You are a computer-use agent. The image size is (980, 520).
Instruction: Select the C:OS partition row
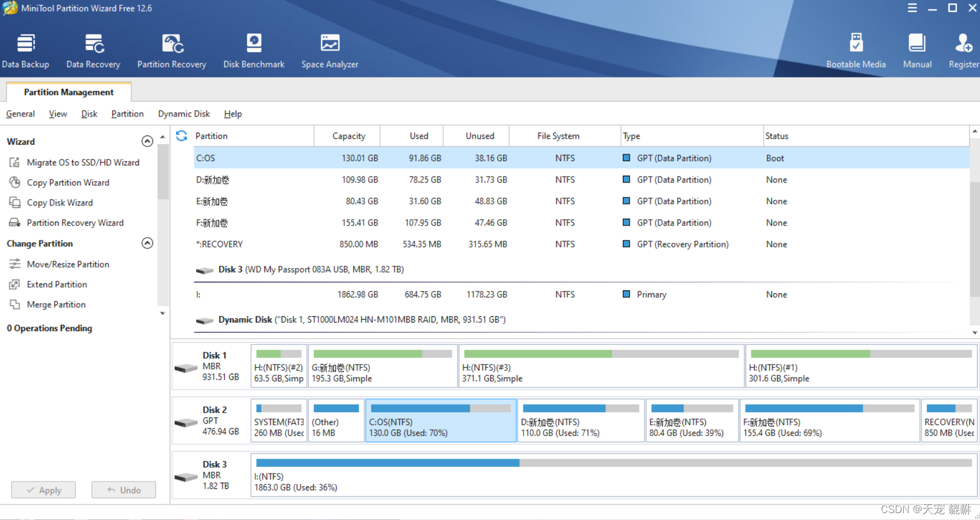click(581, 158)
